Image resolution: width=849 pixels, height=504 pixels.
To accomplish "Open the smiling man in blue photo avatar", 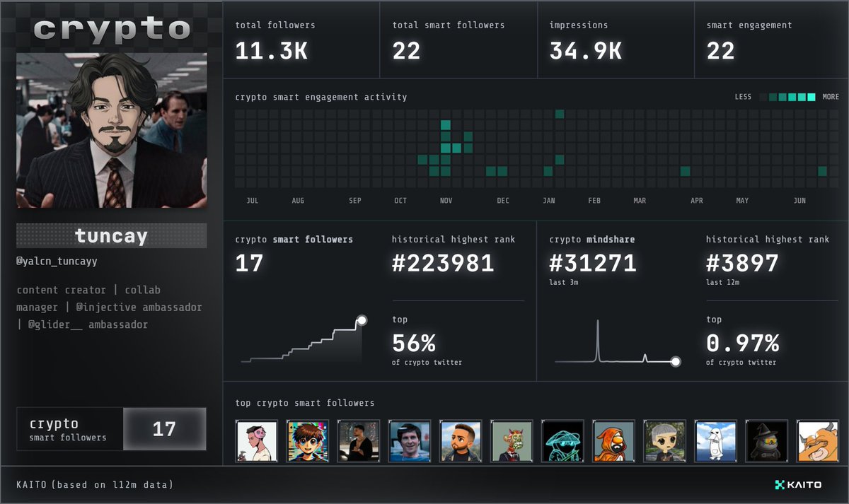I will pos(409,441).
